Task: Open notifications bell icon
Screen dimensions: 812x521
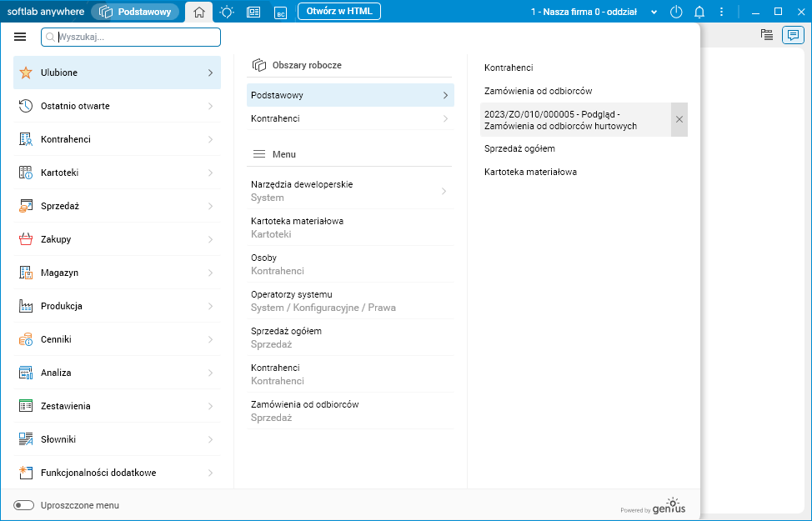Action: (x=699, y=12)
